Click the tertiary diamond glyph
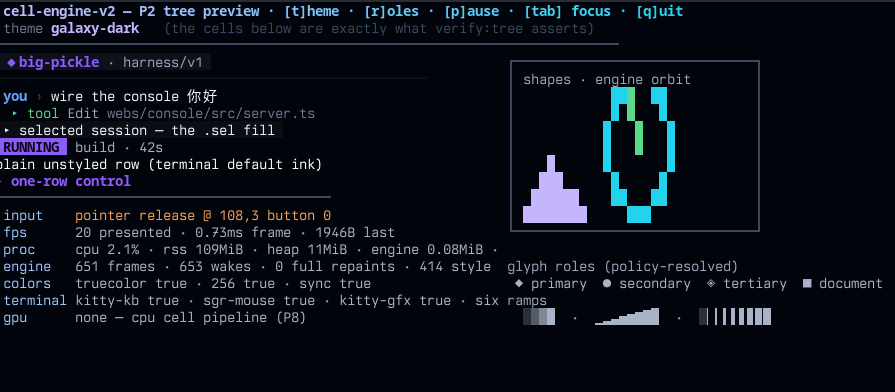The height and width of the screenshot is (392, 895). click(x=711, y=284)
